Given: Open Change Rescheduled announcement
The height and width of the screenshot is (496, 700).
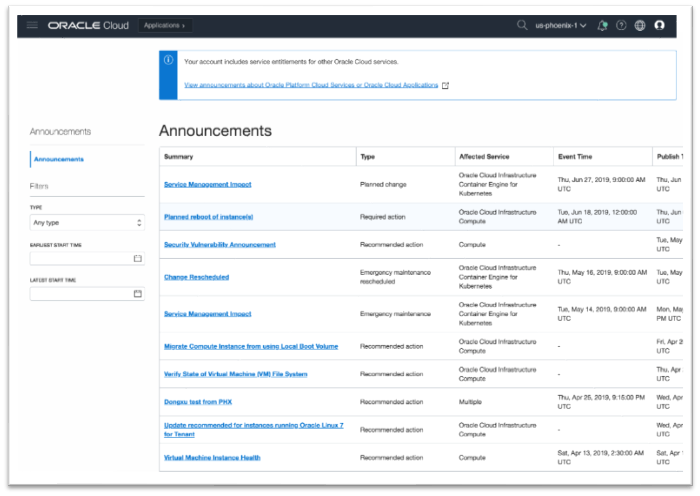Looking at the screenshot, I should coord(196,277).
